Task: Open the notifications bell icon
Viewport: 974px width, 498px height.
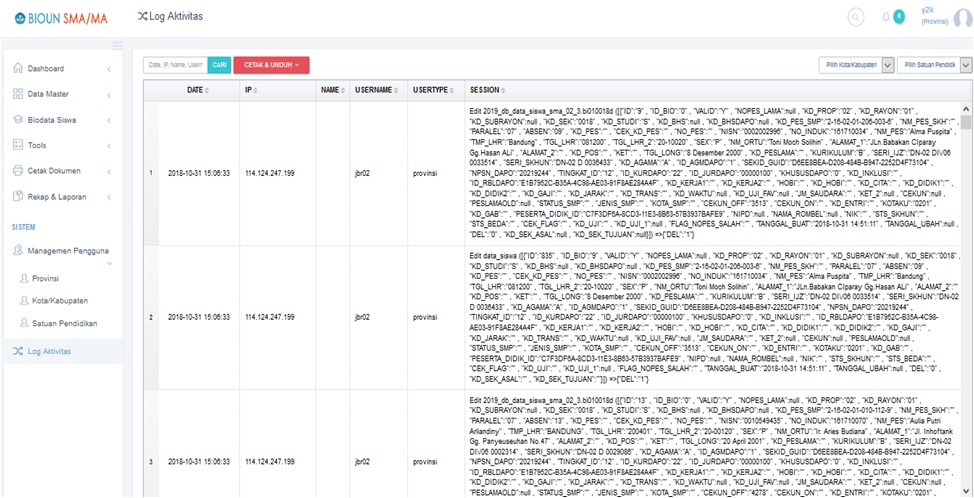Action: pyautogui.click(x=886, y=17)
